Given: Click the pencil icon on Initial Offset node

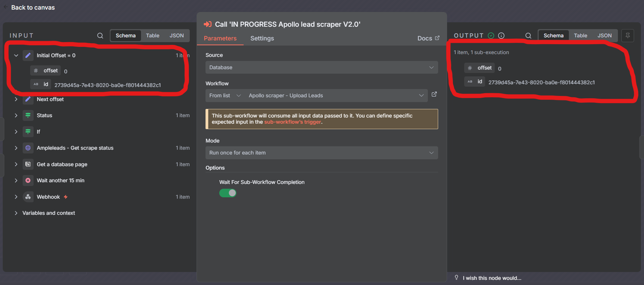Looking at the screenshot, I should pos(28,55).
